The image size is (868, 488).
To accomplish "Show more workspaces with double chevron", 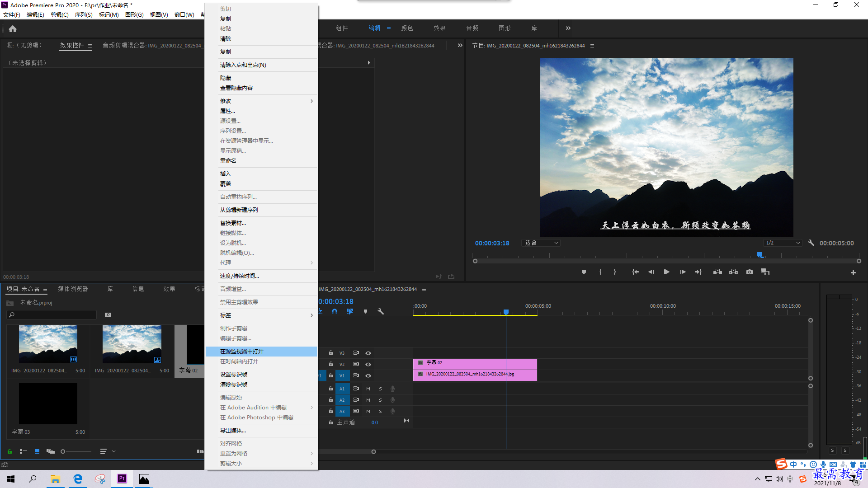I will 568,28.
